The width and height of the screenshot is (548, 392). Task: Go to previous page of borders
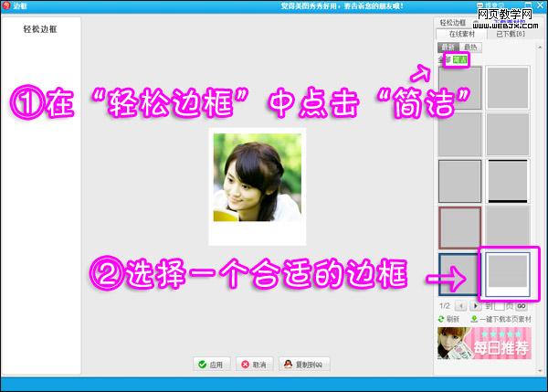[459, 306]
